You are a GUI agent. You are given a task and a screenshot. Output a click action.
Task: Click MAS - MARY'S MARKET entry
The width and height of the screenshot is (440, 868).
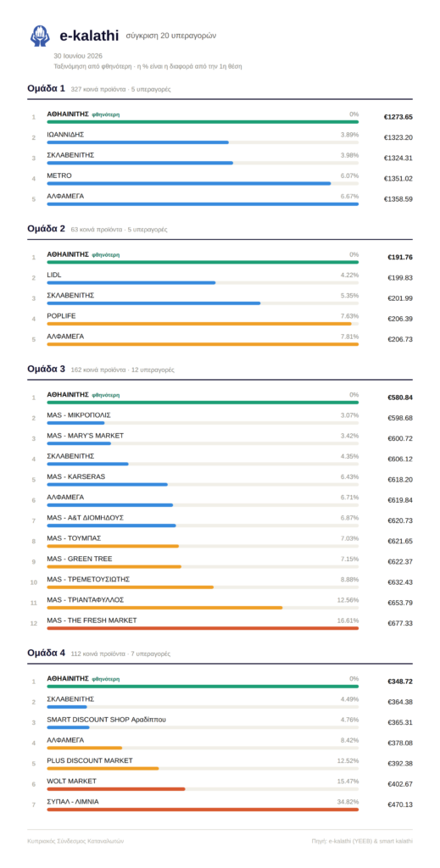(221, 438)
